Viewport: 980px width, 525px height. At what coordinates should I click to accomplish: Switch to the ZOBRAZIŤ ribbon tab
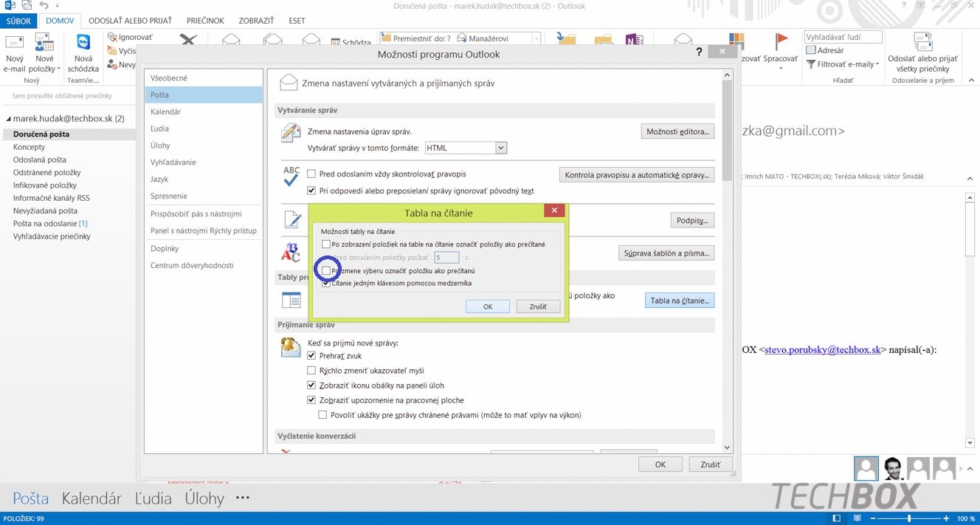pos(256,21)
